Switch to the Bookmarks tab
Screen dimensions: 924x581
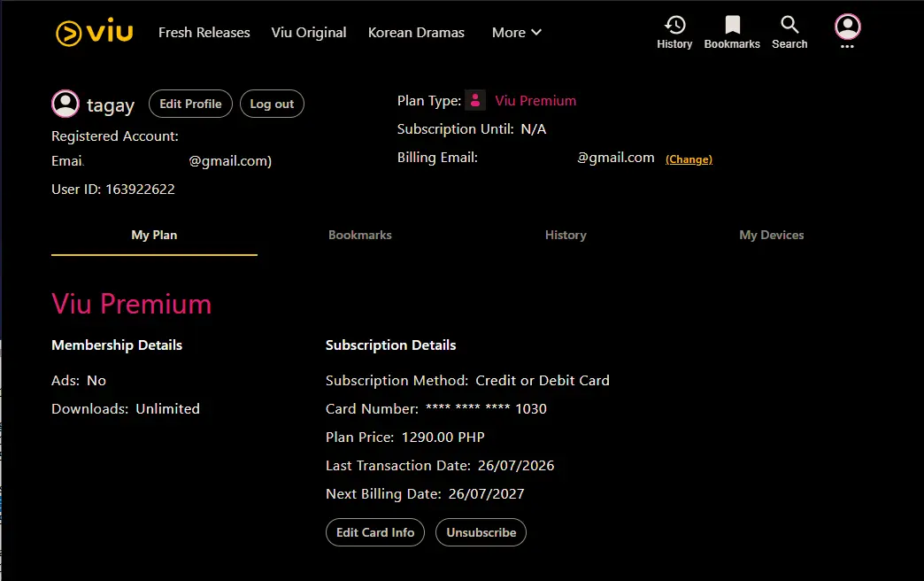(360, 235)
